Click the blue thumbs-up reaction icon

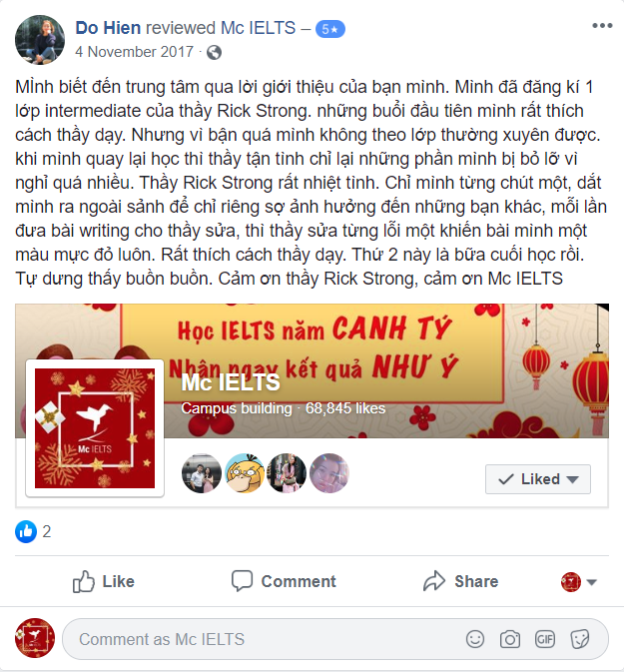coord(26,531)
